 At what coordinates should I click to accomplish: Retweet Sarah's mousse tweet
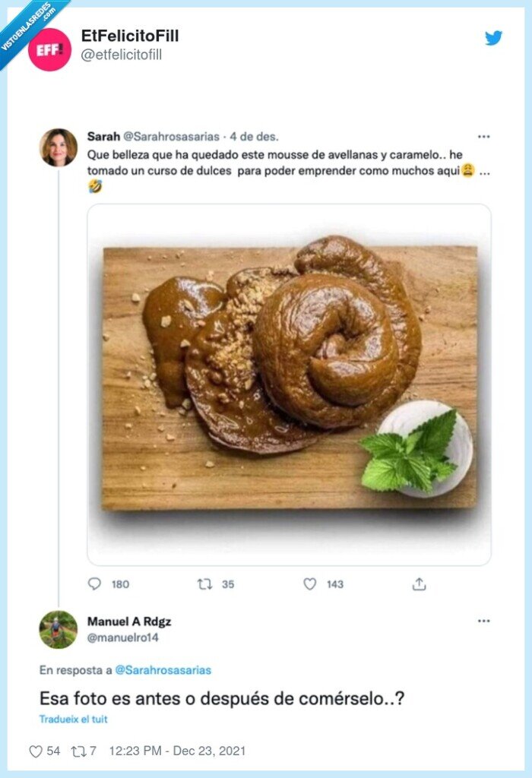click(x=204, y=583)
